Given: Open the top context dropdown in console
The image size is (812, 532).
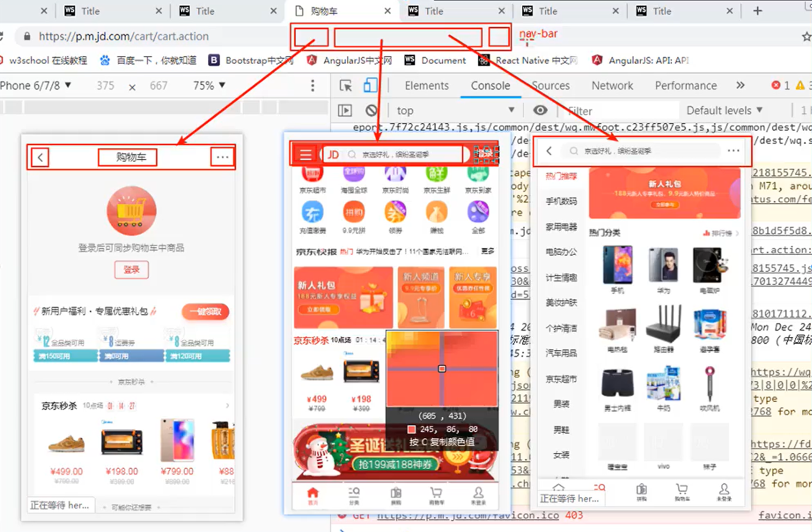Looking at the screenshot, I should 455,111.
